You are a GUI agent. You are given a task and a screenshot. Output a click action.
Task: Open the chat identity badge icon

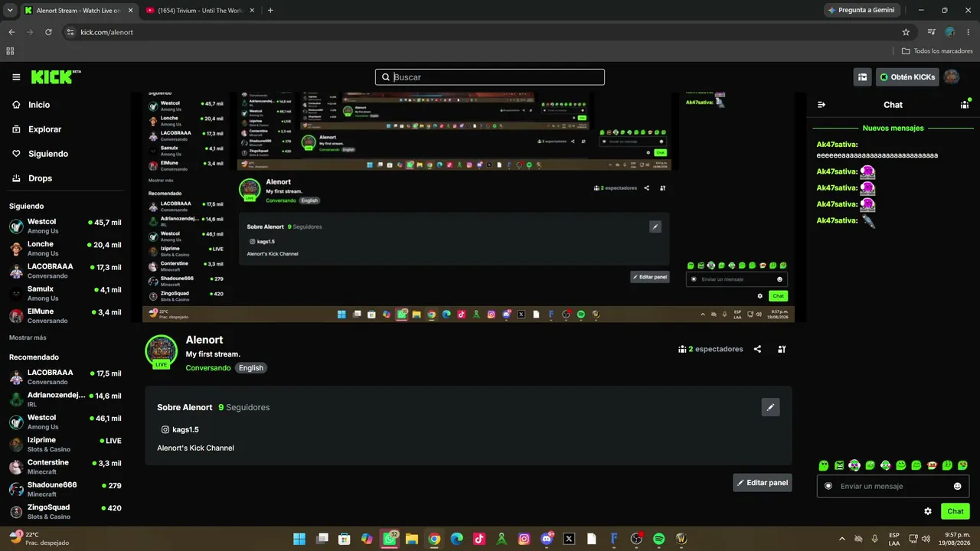pos(828,486)
